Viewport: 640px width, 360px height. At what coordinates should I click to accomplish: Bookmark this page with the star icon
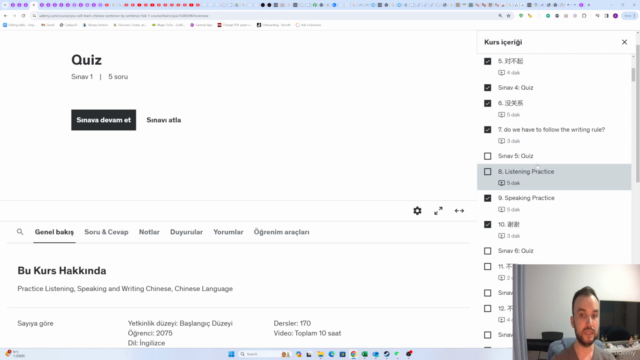[509, 16]
